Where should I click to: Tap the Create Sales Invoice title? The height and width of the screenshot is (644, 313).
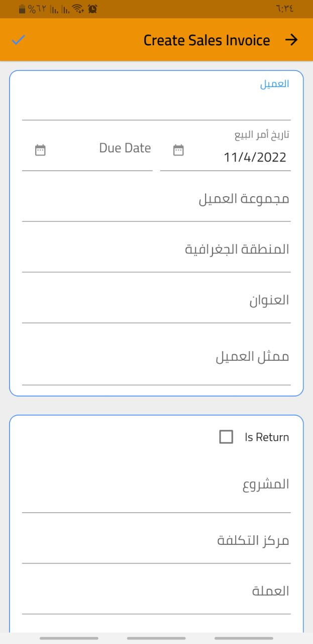point(206,40)
